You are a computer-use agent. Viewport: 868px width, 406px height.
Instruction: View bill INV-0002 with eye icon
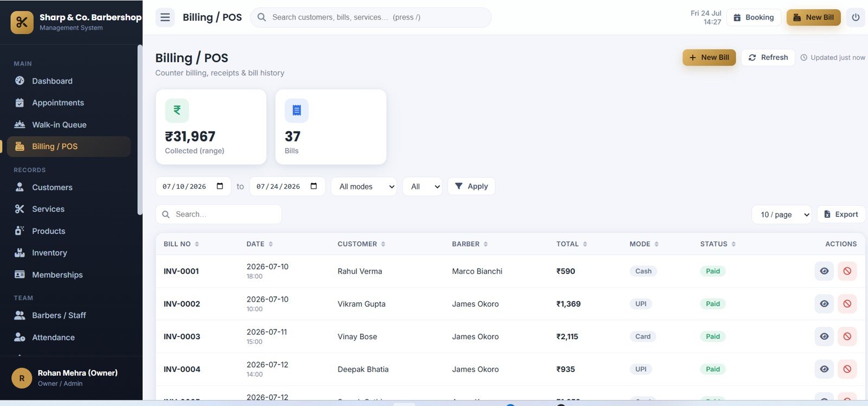click(x=824, y=304)
